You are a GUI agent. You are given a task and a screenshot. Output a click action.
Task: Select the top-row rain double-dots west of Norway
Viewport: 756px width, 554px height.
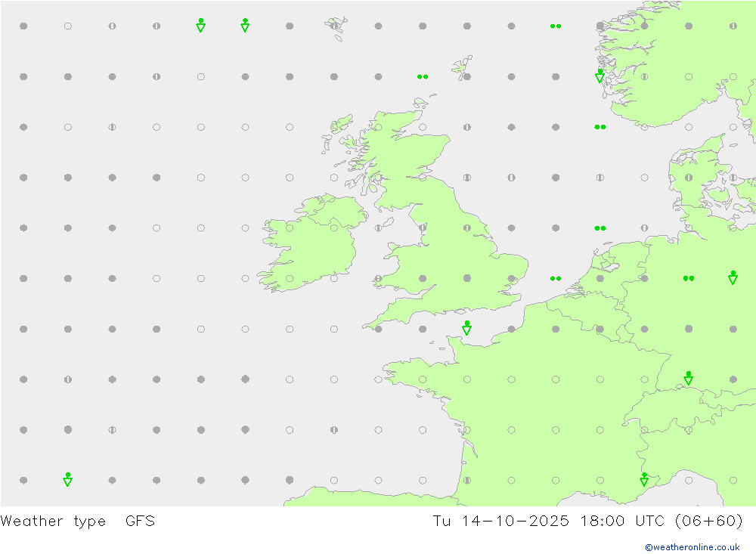click(x=556, y=26)
